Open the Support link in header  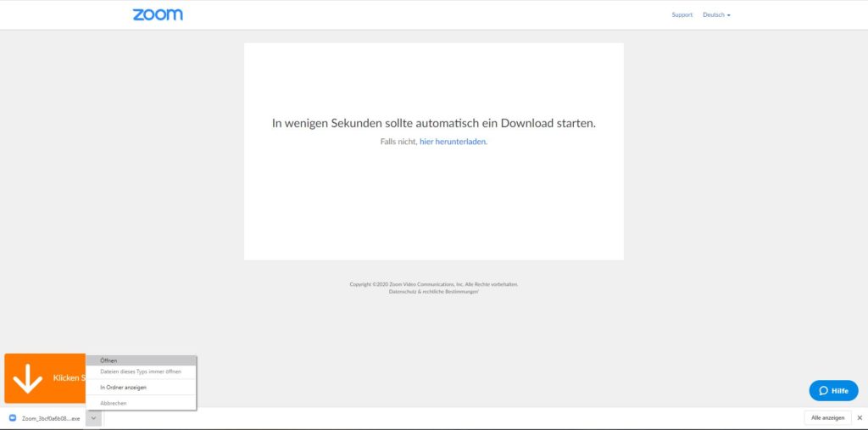[x=682, y=14]
